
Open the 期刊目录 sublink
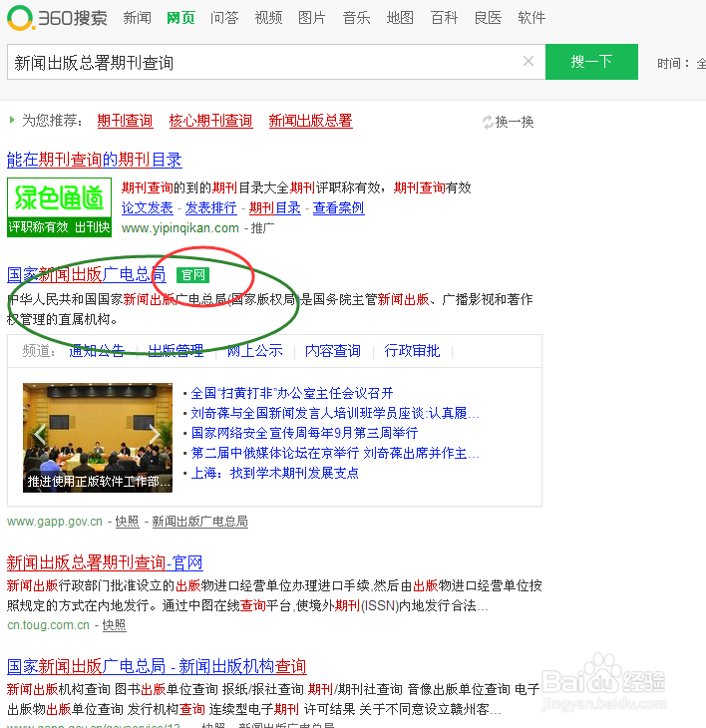tap(275, 207)
